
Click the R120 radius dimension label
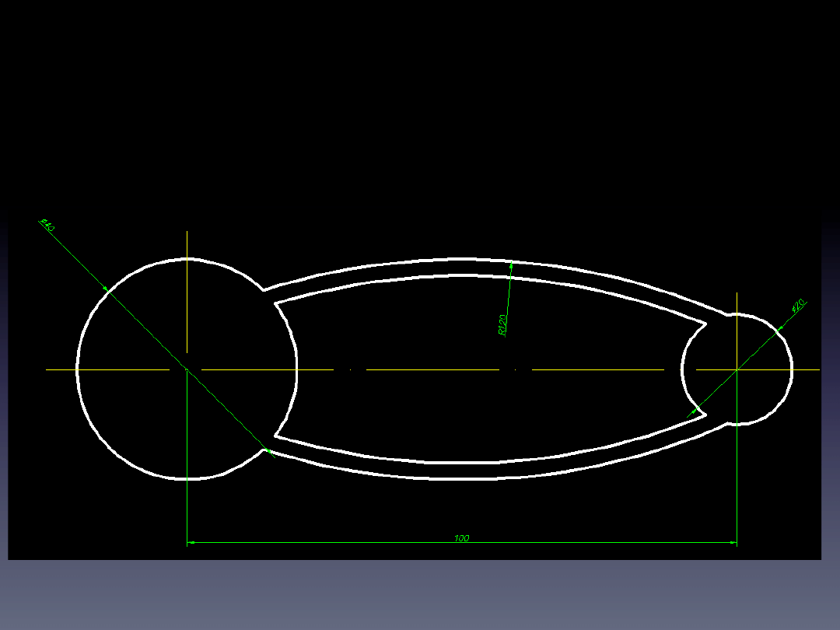click(x=502, y=325)
